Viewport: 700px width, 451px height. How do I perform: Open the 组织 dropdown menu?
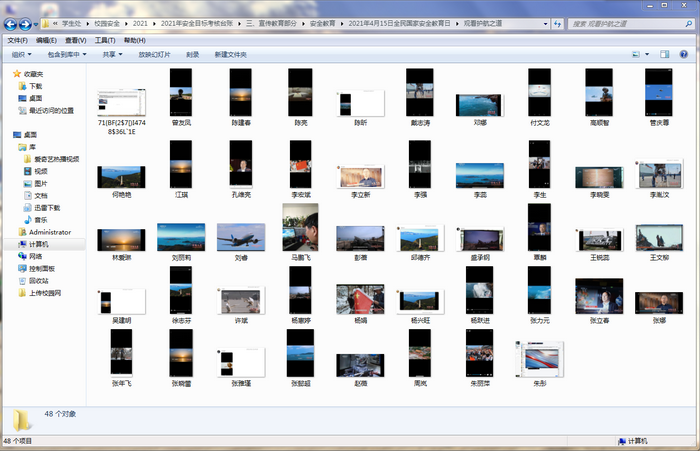coord(20,54)
